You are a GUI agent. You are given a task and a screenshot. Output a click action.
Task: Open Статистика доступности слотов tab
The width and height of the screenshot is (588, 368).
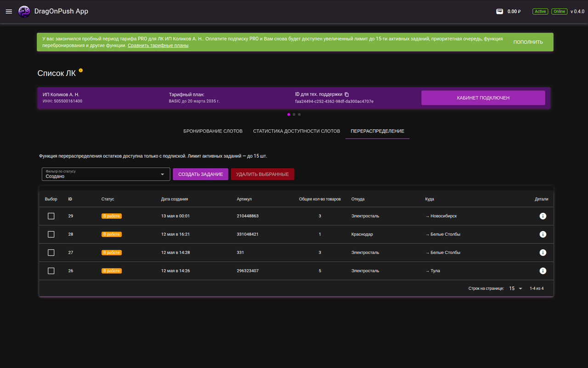296,131
